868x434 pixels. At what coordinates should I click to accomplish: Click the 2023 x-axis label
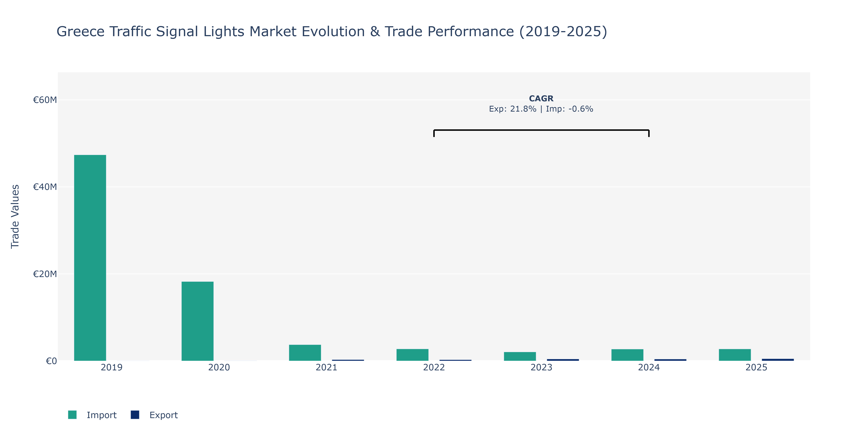541,367
